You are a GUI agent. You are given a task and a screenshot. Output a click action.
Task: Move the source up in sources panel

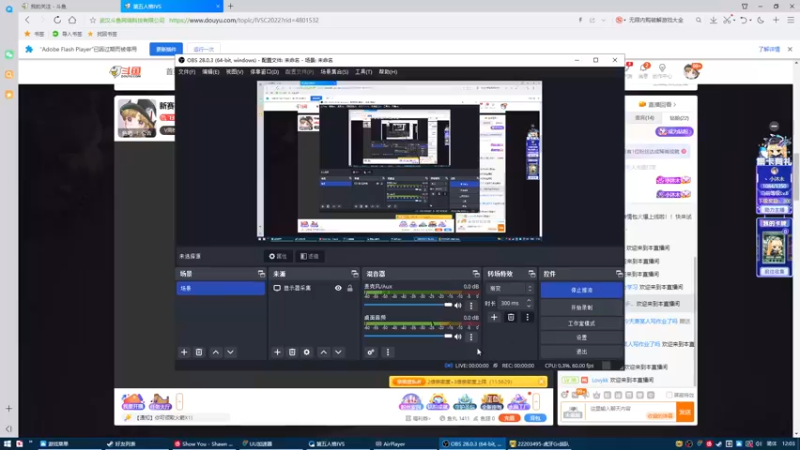pyautogui.click(x=323, y=352)
